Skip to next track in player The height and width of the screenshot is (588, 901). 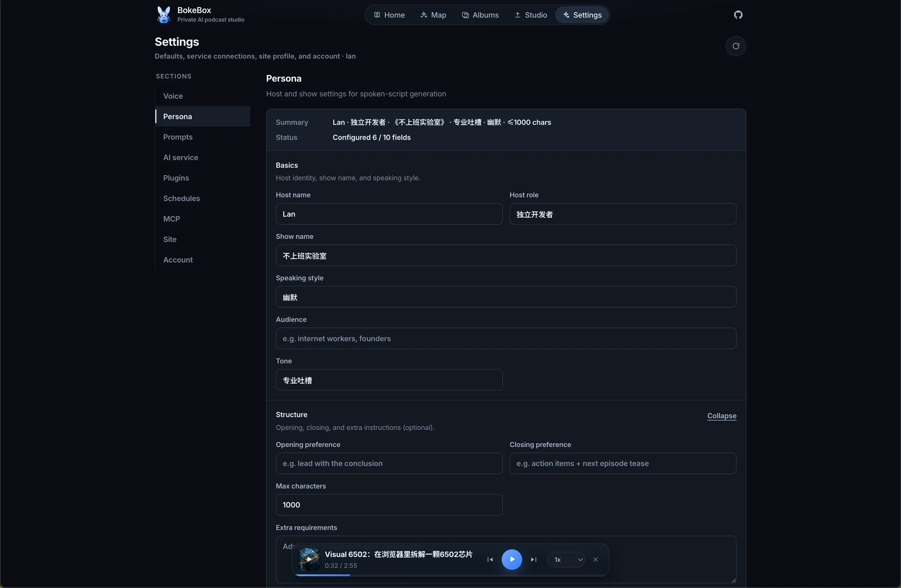click(534, 559)
